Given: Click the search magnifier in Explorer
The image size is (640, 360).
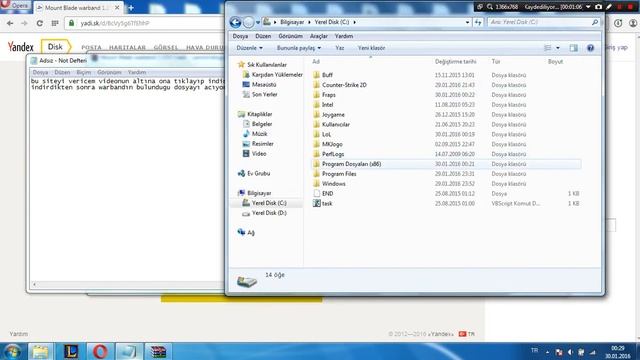Looking at the screenshot, I should pyautogui.click(x=595, y=22).
